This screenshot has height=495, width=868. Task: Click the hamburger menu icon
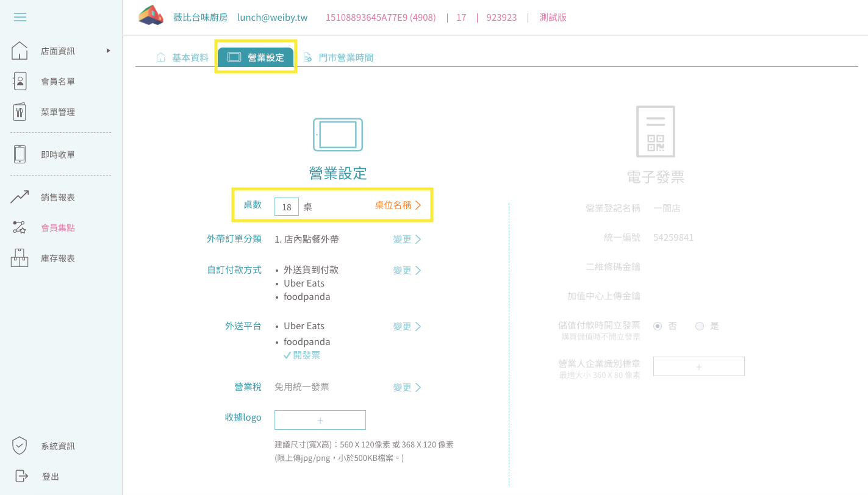click(20, 17)
